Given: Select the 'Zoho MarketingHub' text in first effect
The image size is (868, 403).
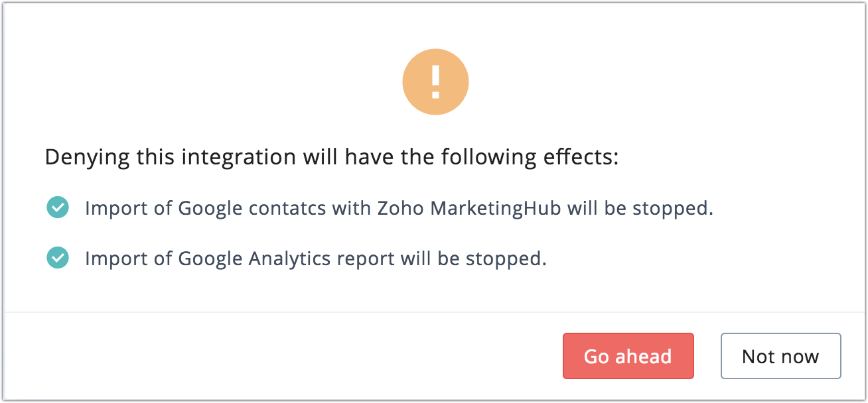Looking at the screenshot, I should [469, 208].
